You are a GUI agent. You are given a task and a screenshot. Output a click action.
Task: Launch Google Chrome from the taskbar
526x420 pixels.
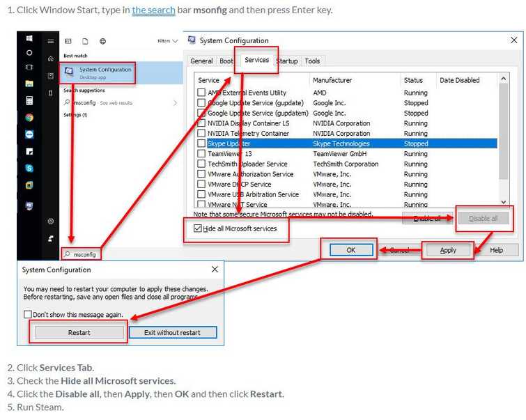click(x=29, y=118)
